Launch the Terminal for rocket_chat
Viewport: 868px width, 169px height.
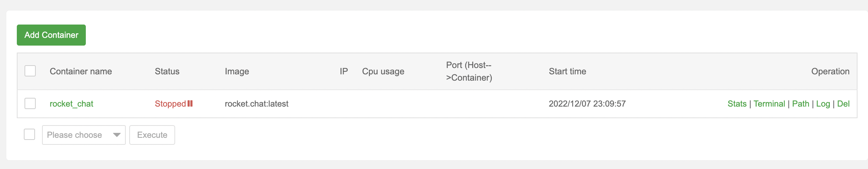[769, 104]
